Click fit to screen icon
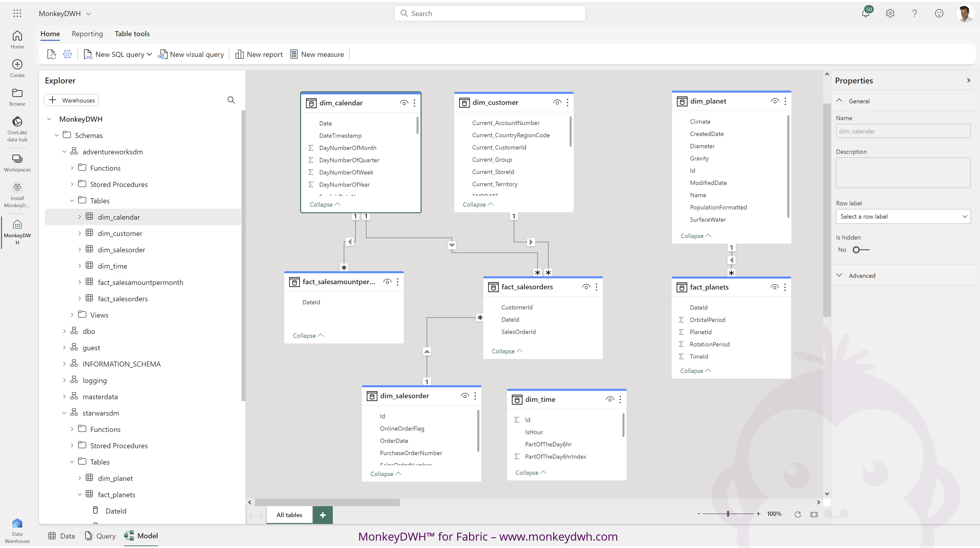Viewport: 980px width, 548px height. [814, 514]
